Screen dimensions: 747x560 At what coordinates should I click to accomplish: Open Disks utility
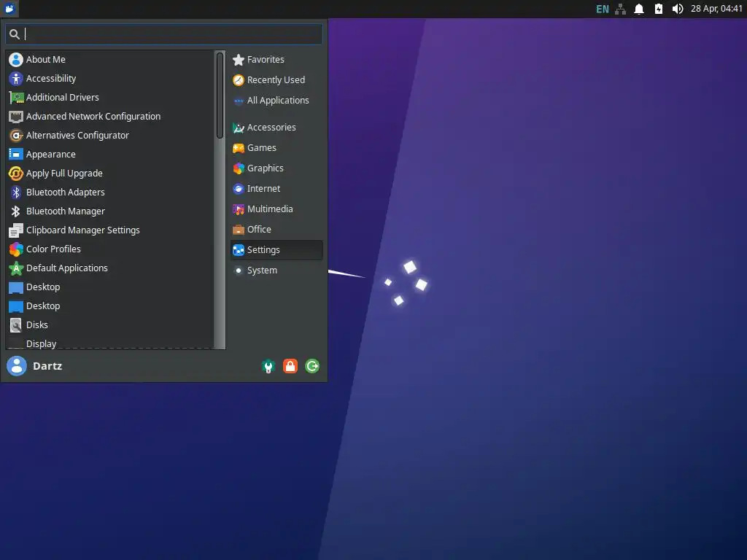110,324
